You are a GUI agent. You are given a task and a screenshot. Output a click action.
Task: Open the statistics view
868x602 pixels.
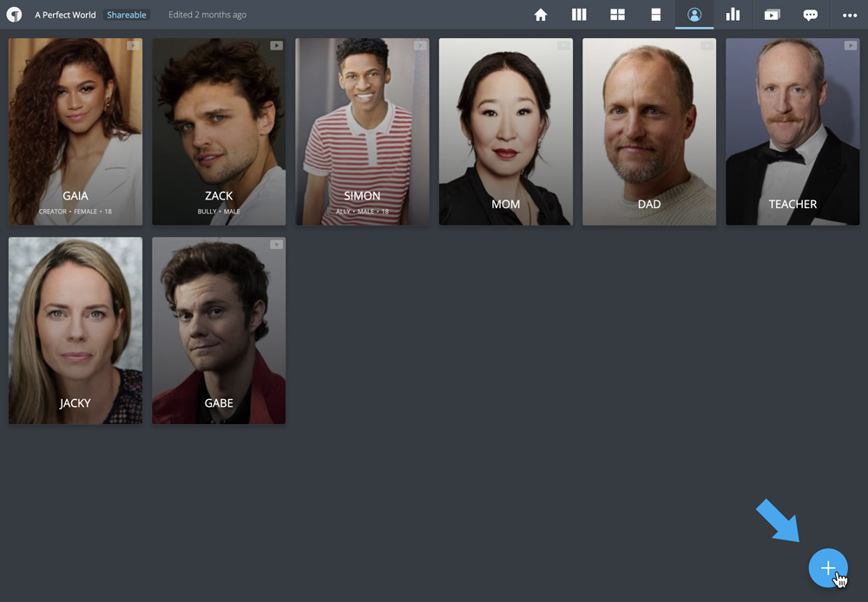click(733, 15)
